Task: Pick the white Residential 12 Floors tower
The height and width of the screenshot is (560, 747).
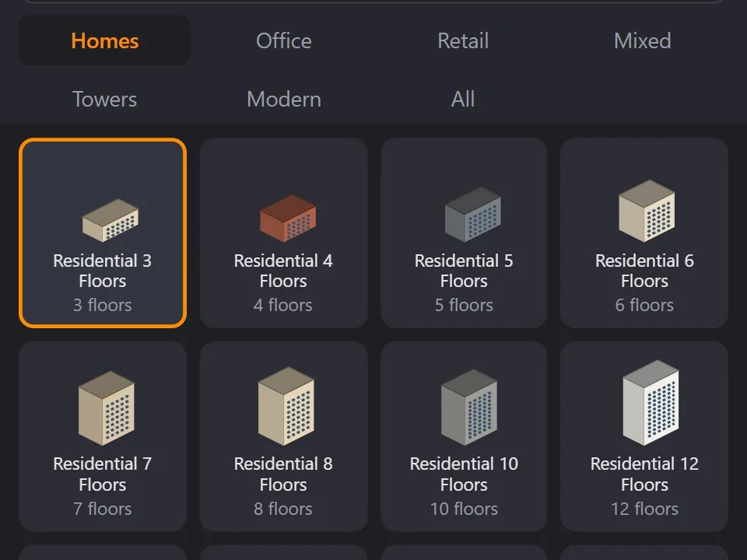Action: point(651,403)
